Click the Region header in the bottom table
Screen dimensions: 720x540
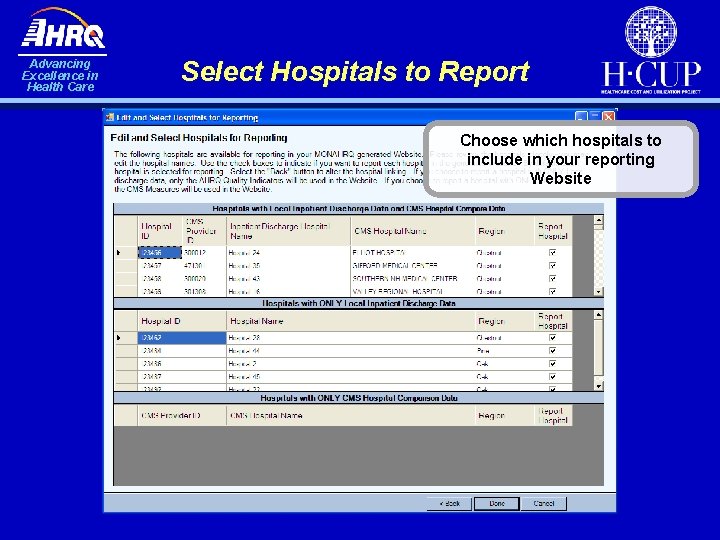[x=505, y=416]
